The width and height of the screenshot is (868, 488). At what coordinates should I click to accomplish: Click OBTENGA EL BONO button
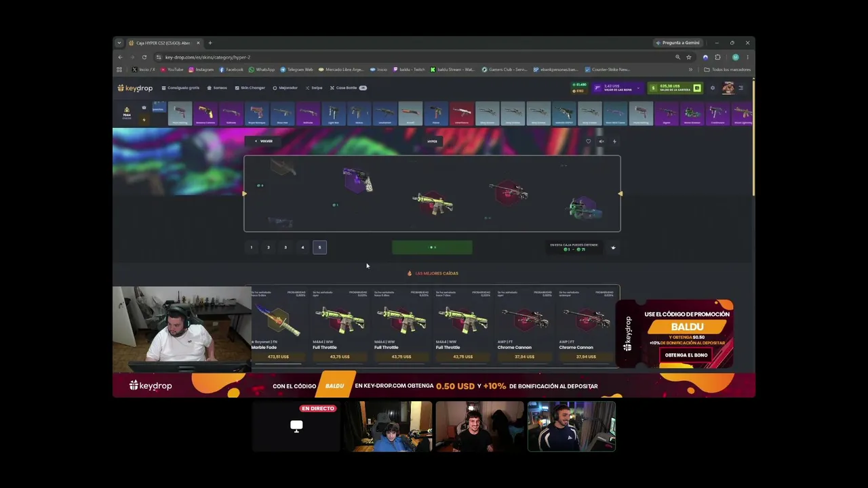(x=686, y=355)
